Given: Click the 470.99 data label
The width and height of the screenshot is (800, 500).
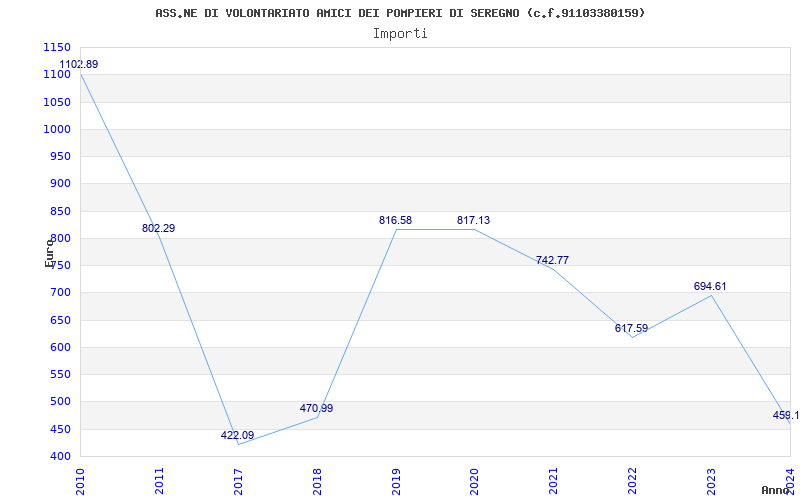Looking at the screenshot, I should point(316,409).
